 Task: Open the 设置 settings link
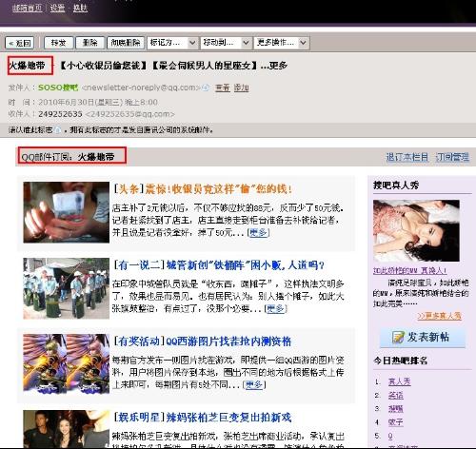[57, 8]
